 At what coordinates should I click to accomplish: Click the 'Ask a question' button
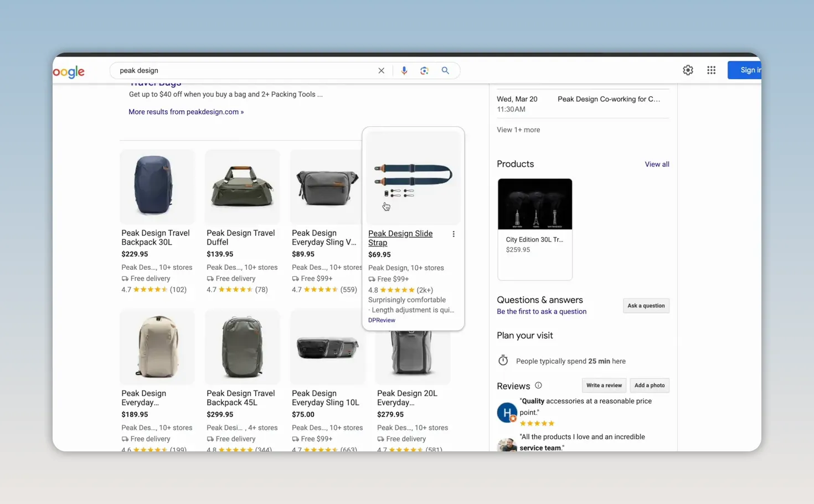(x=646, y=306)
